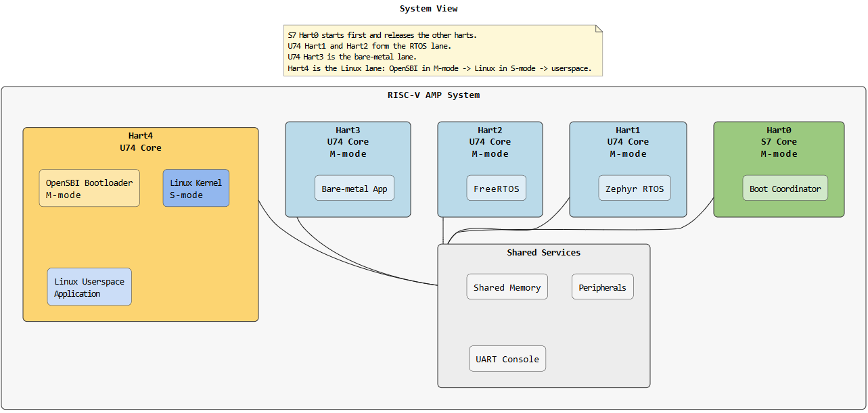This screenshot has height=413, width=868.
Task: Click the FreeRTOS node
Action: tap(496, 189)
